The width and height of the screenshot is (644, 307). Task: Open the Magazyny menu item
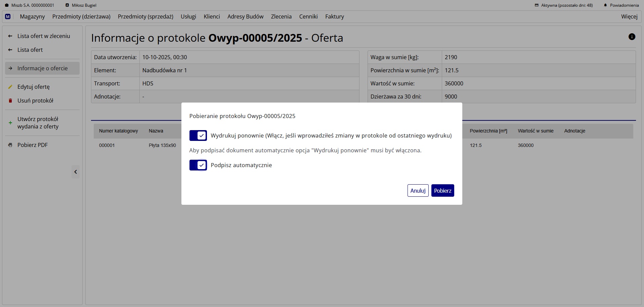32,16
